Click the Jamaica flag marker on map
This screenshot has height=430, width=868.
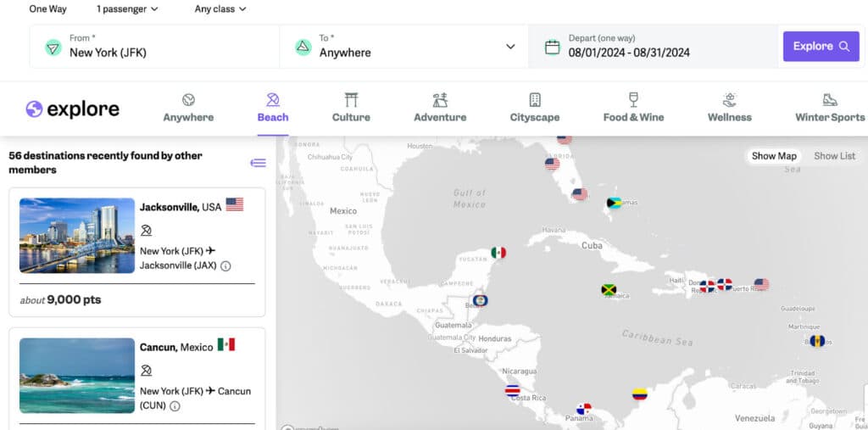tap(609, 290)
